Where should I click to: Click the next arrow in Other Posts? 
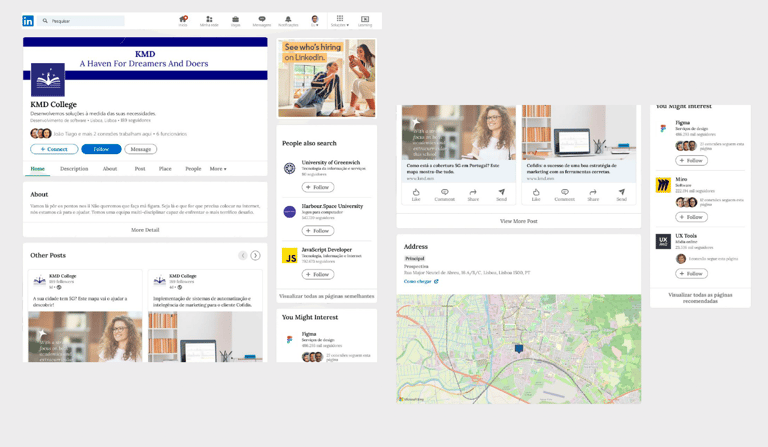[256, 255]
